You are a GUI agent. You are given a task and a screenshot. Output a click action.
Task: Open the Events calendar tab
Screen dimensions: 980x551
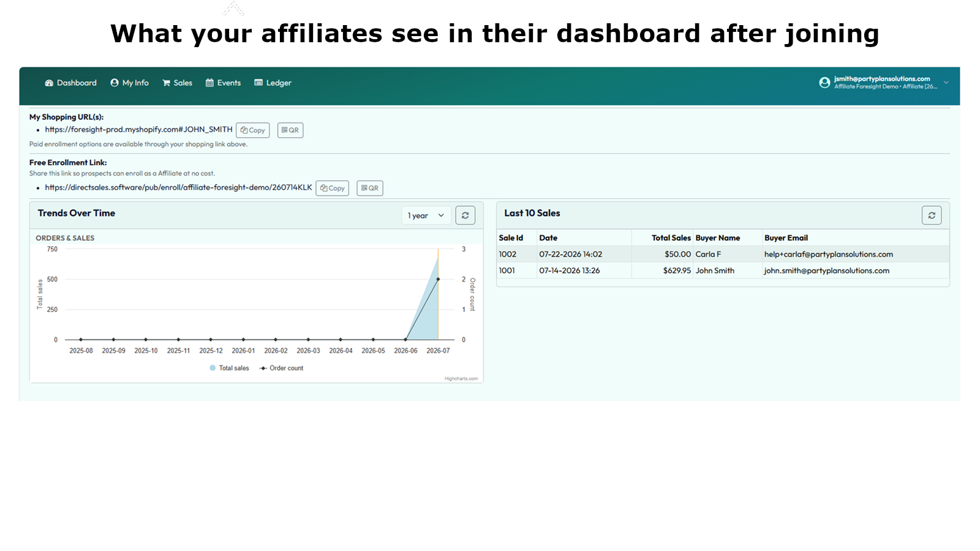tap(223, 83)
